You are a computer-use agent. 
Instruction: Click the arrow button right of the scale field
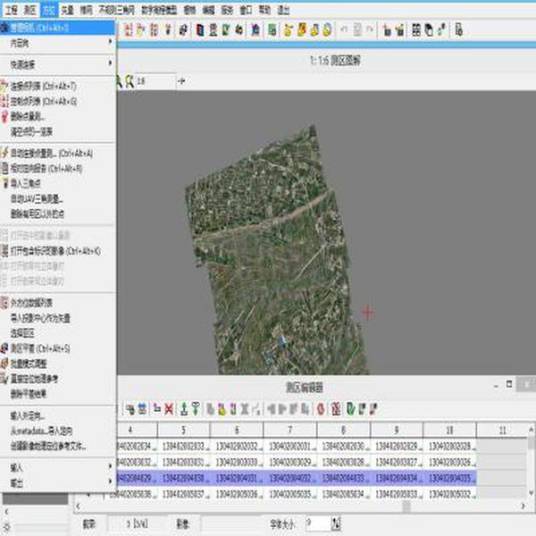[x=182, y=81]
